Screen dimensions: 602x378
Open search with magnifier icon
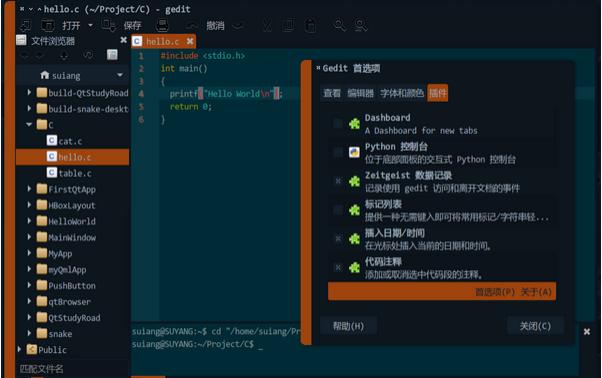[339, 26]
